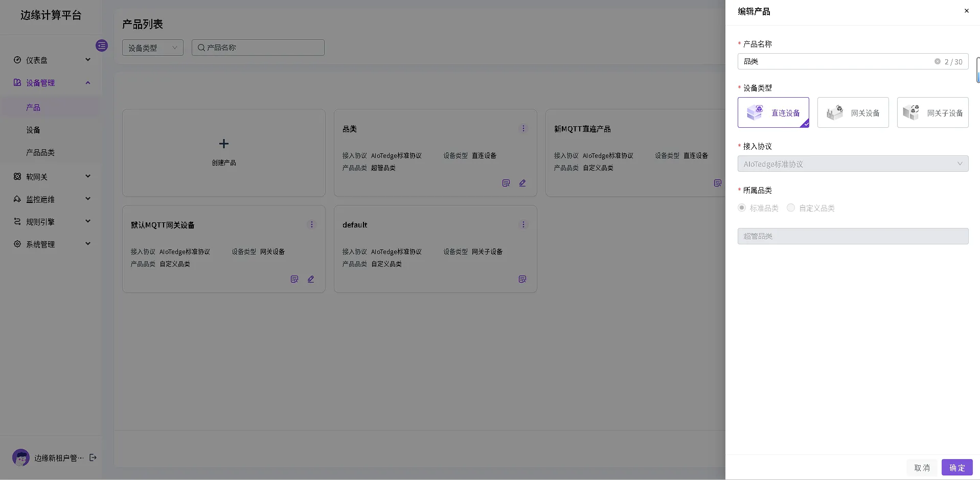Click the edit pencil on 默认MQTT网关设备 card
Image resolution: width=980 pixels, height=480 pixels.
point(311,279)
